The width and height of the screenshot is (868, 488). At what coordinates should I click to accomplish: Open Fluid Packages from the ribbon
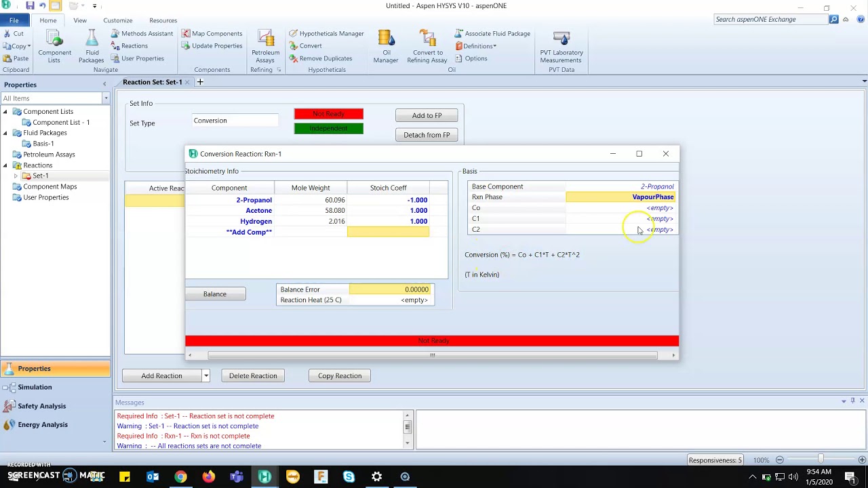pyautogui.click(x=91, y=47)
